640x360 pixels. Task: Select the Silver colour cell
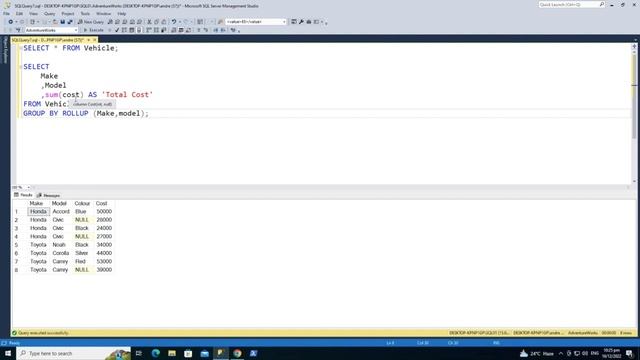pos(82,253)
